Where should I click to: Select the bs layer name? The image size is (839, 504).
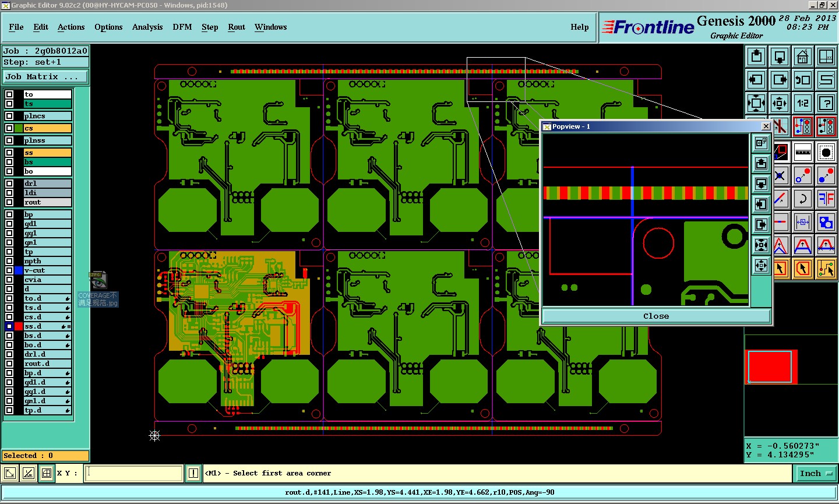(47, 162)
